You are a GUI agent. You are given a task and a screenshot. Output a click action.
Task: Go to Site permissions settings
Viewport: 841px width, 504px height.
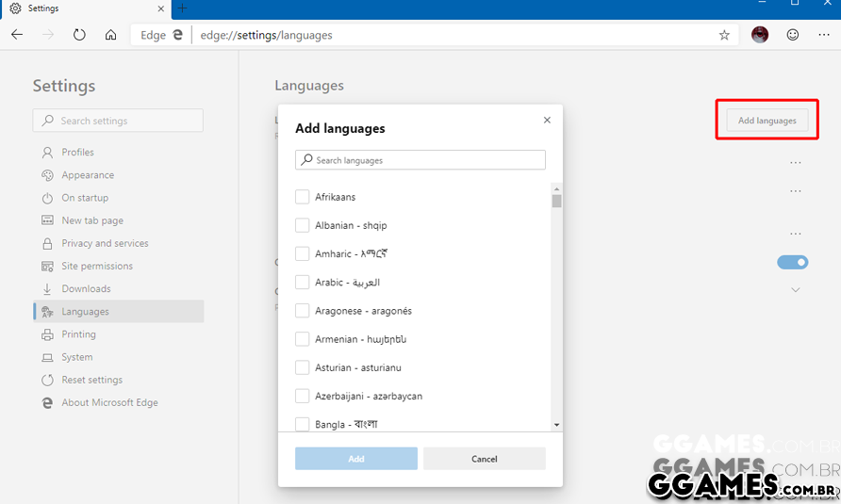click(x=97, y=267)
